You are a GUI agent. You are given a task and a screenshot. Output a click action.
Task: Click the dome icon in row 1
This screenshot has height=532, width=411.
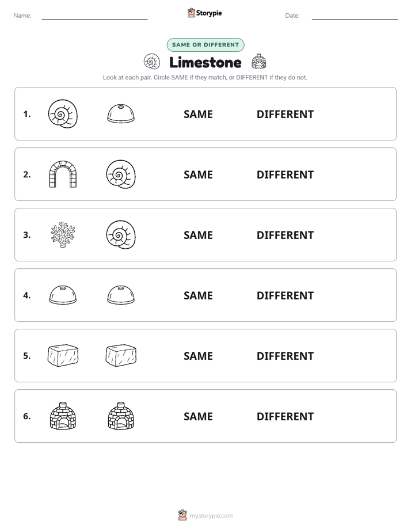[x=121, y=113]
